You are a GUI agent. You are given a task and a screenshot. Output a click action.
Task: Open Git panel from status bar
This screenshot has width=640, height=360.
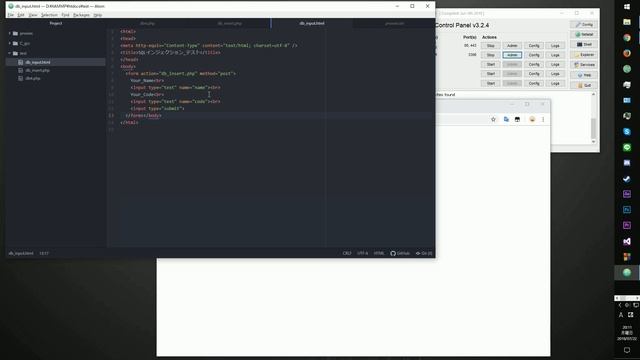424,253
